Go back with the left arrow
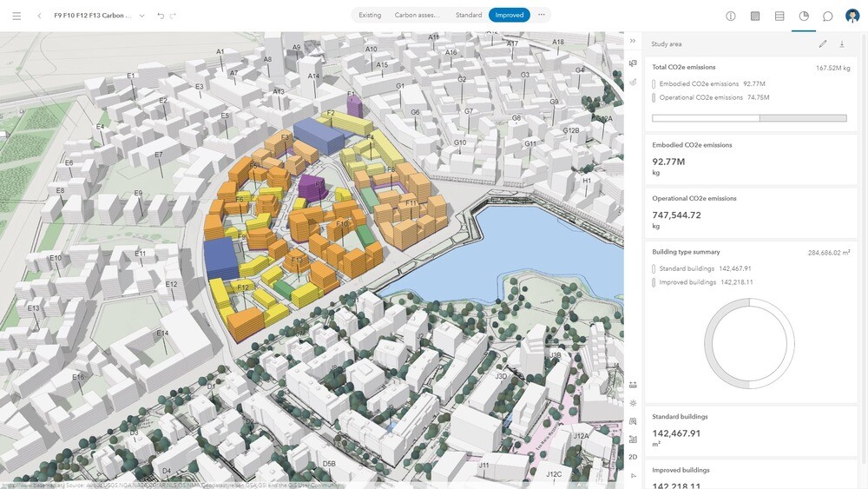The height and width of the screenshot is (489, 868). (39, 16)
